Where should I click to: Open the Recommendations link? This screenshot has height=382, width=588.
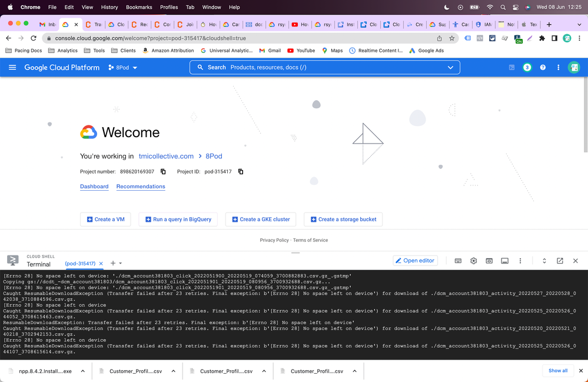click(141, 187)
